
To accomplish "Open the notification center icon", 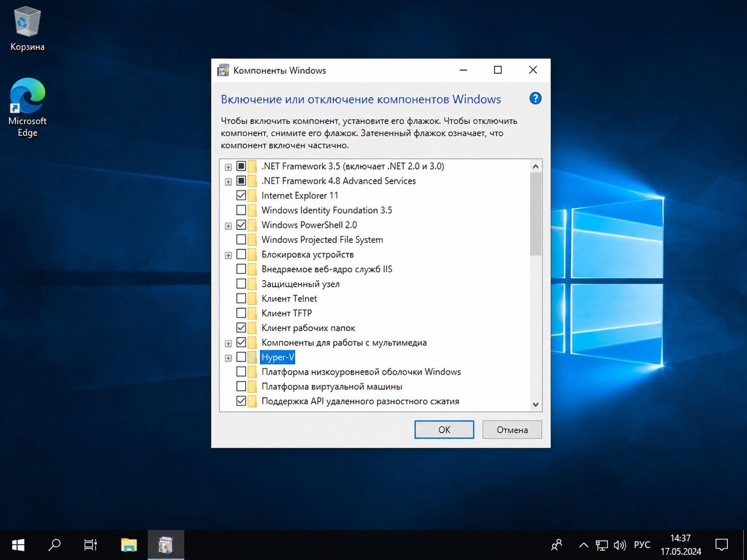I will (x=722, y=545).
